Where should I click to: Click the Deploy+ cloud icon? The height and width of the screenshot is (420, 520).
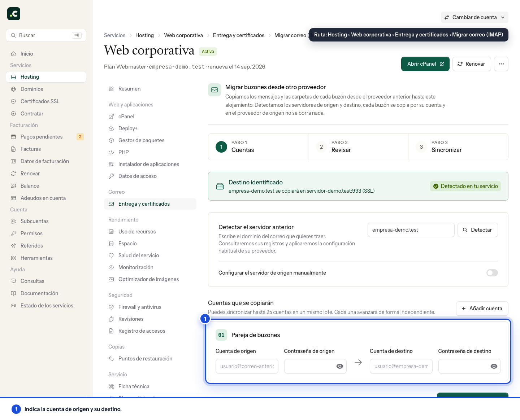pos(111,128)
